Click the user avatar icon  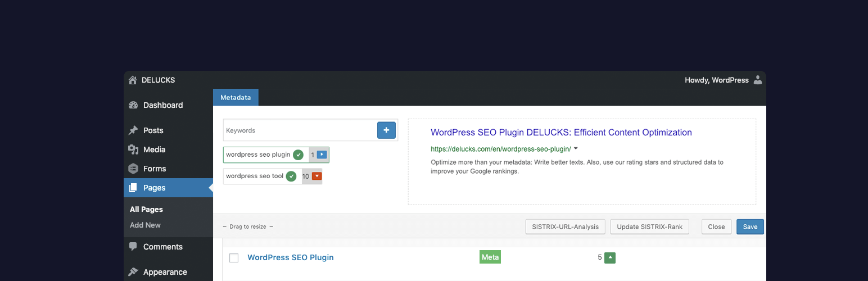[x=758, y=80]
